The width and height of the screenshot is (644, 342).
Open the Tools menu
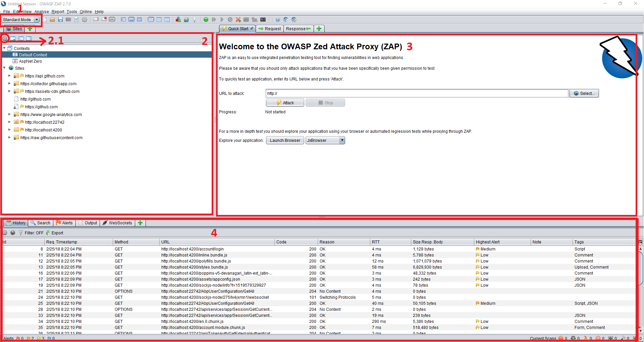72,12
